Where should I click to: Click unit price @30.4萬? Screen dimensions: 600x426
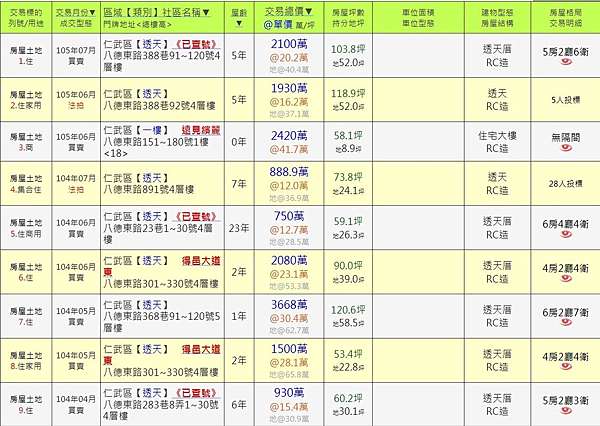click(289, 318)
